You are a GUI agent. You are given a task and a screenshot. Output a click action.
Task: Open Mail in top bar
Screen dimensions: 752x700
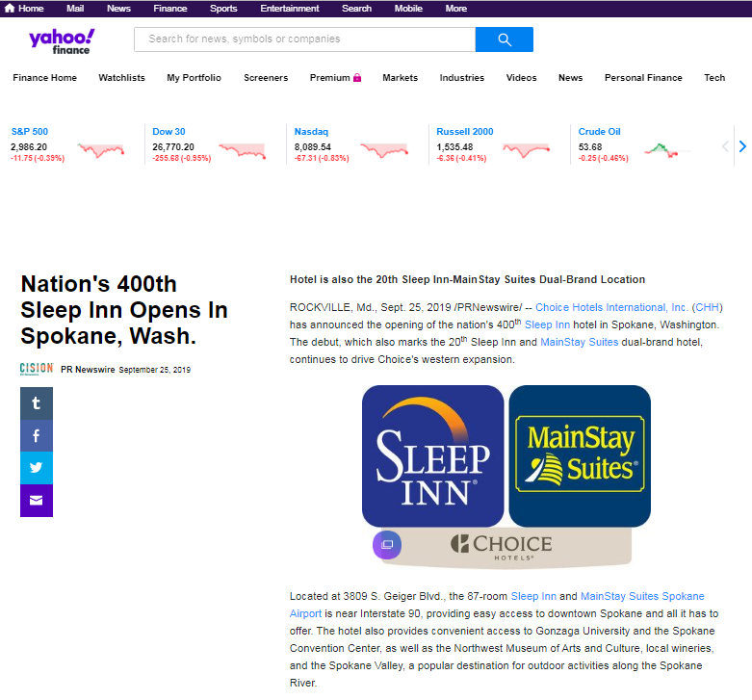[x=75, y=8]
